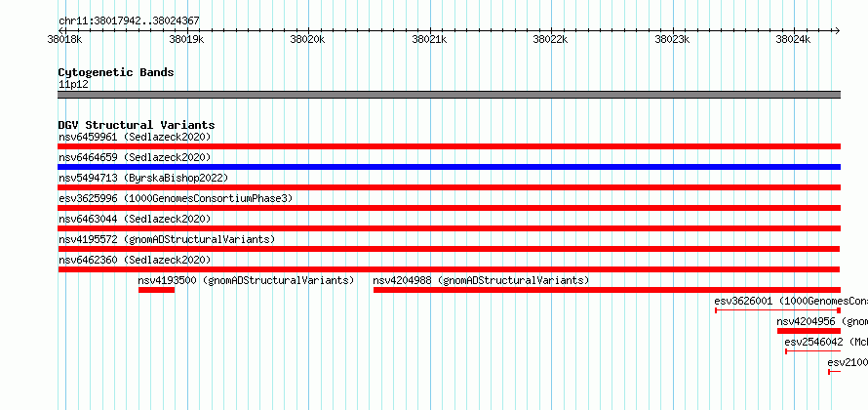Select the red nsv4195572 variant bar
Viewport: 868px width, 410px height.
(449, 249)
